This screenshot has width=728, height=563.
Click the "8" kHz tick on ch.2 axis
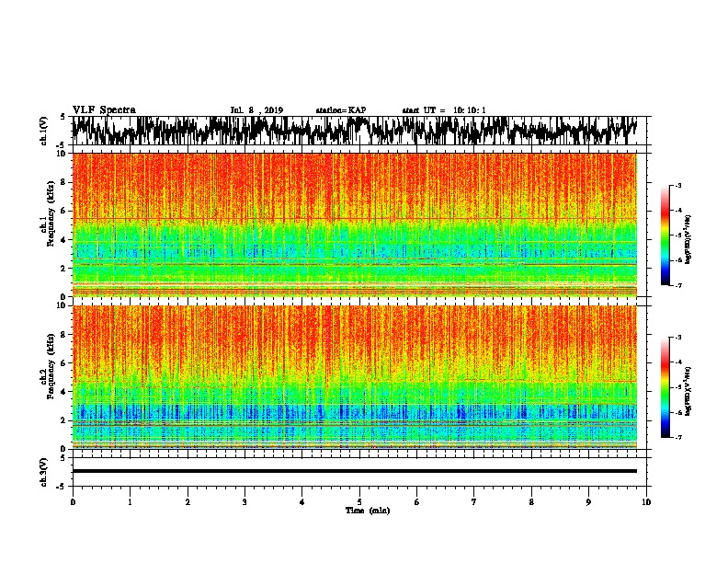tap(63, 335)
